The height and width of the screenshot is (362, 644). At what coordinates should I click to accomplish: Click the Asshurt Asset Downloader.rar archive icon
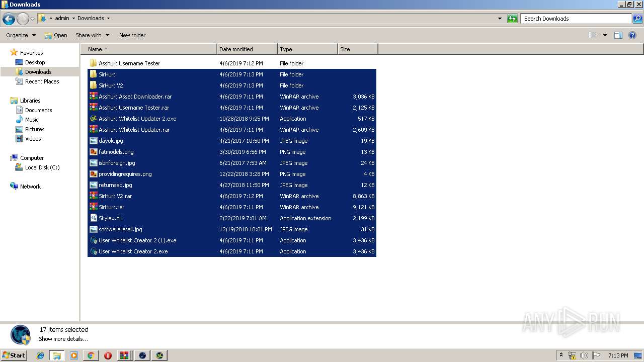pos(93,97)
